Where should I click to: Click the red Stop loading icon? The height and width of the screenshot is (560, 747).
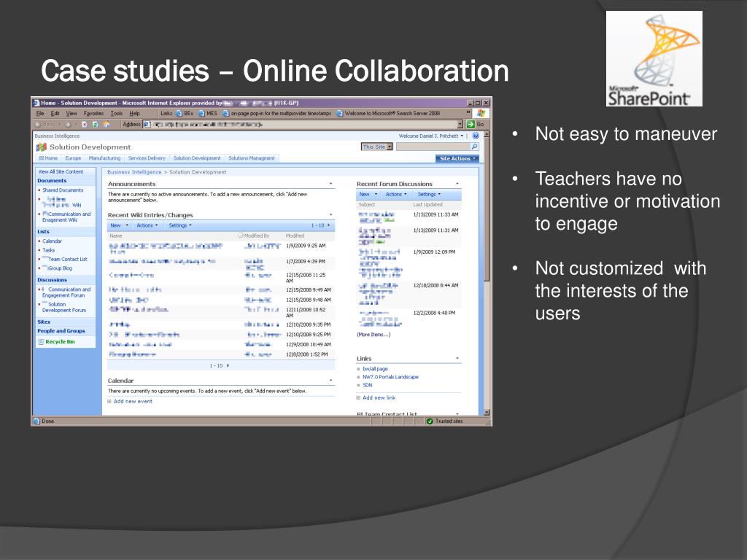pyautogui.click(x=85, y=124)
